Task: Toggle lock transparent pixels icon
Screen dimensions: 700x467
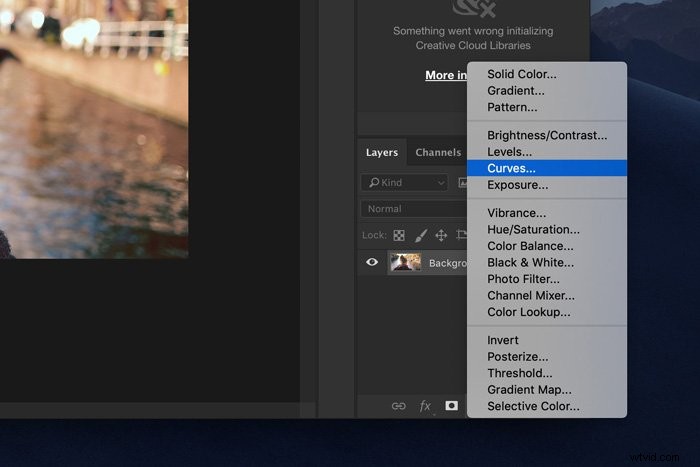Action: tap(399, 235)
